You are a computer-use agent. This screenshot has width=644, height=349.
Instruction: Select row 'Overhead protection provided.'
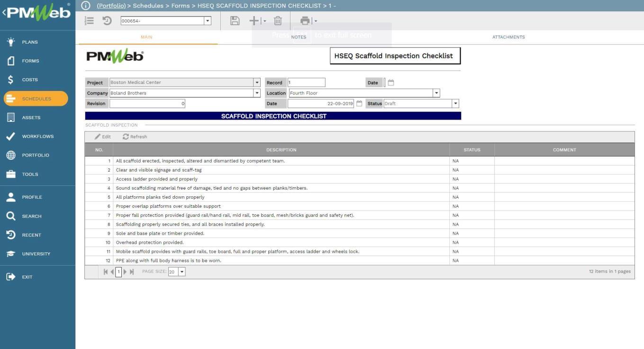360,242
